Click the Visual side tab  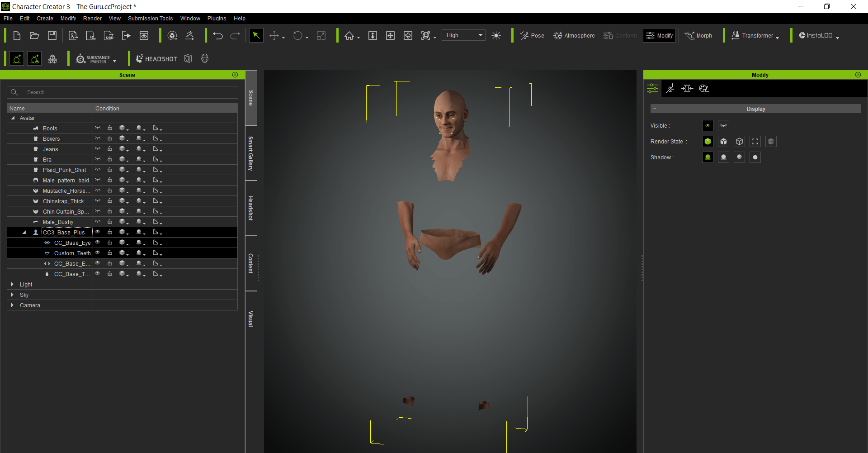click(x=251, y=319)
